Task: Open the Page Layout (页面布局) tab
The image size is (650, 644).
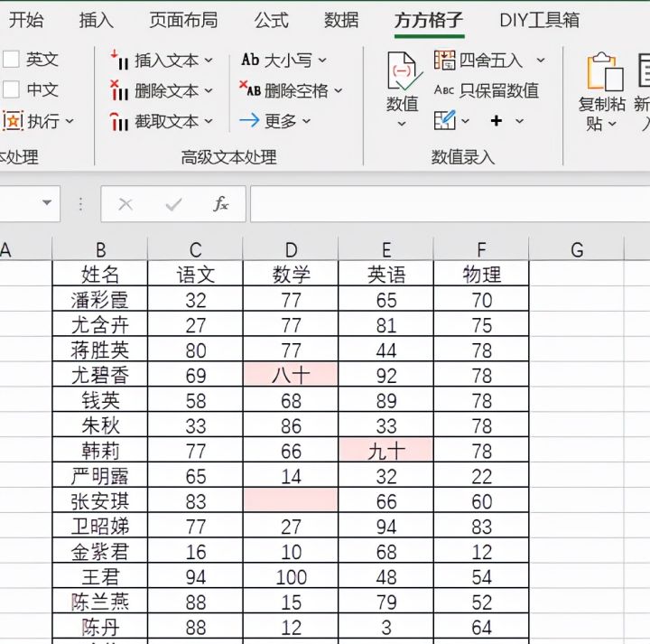Action: (183, 20)
